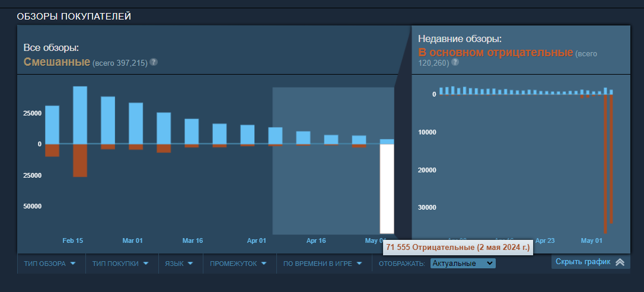
Task: Select the tallest blue positive bar in February
Action: pyautogui.click(x=80, y=115)
